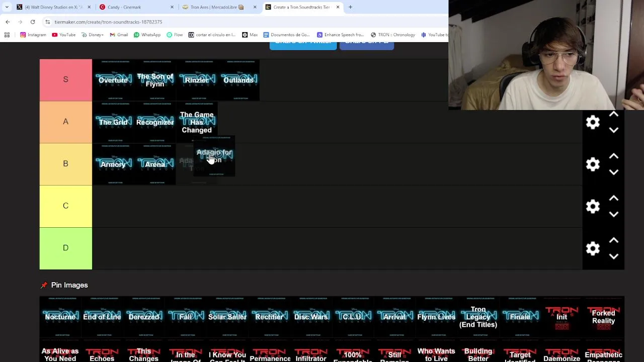
Task: Close the Walt Disney Studios tab
Action: (x=90, y=7)
